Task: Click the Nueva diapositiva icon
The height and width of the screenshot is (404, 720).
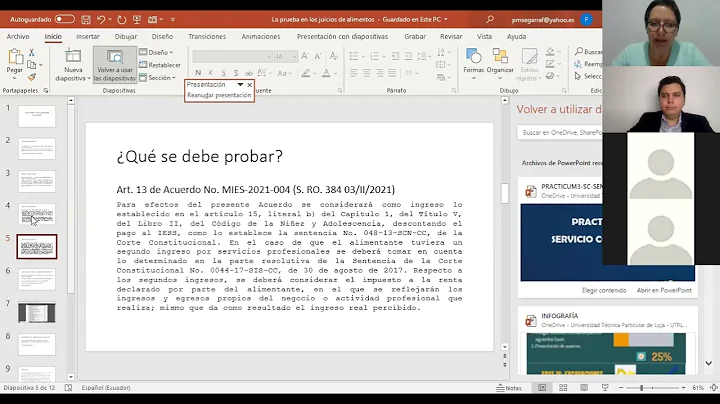Action: click(x=73, y=56)
